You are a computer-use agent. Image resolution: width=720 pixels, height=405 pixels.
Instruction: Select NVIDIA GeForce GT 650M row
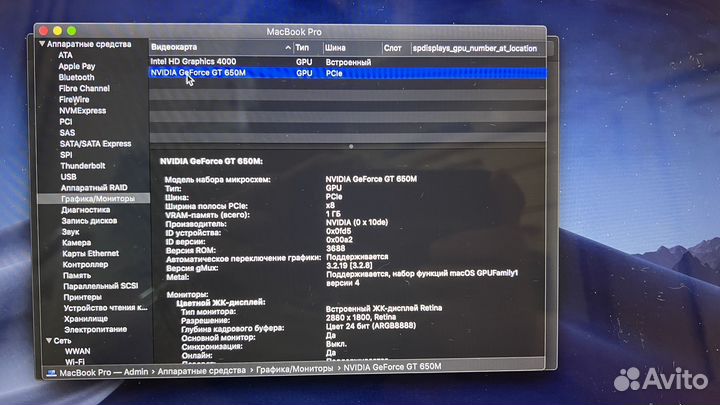(x=348, y=73)
